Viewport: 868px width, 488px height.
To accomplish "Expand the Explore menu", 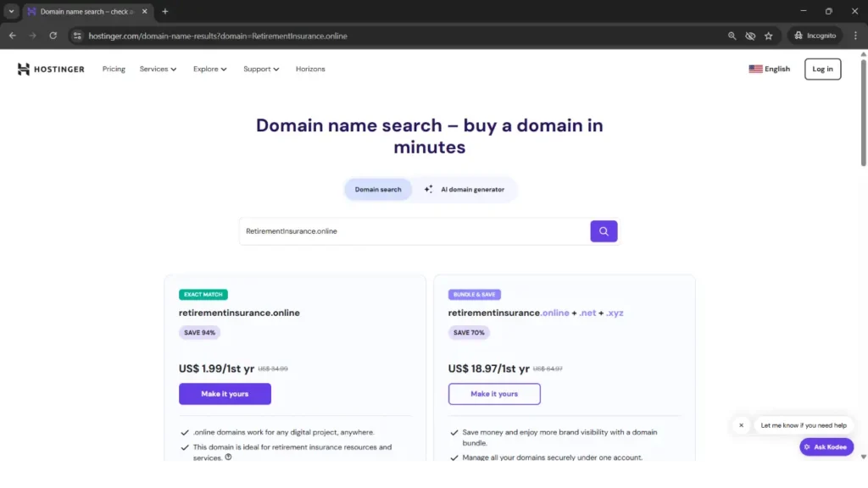I will pos(210,69).
